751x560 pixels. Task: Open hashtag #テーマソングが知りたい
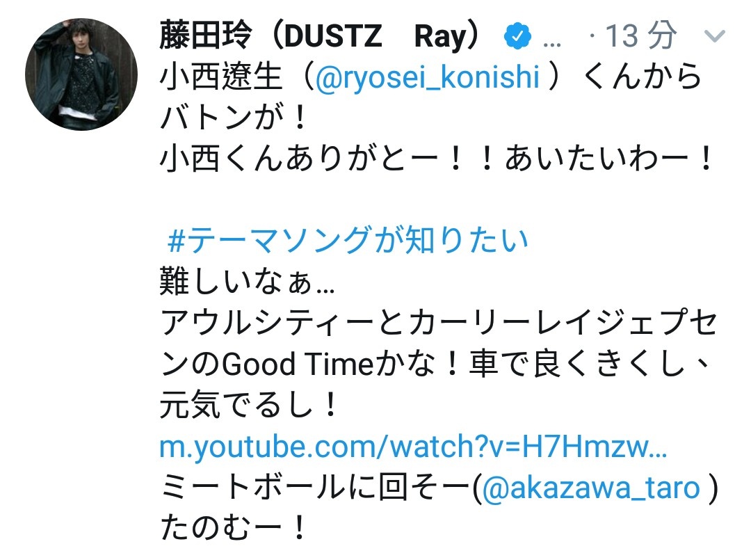pyautogui.click(x=348, y=239)
